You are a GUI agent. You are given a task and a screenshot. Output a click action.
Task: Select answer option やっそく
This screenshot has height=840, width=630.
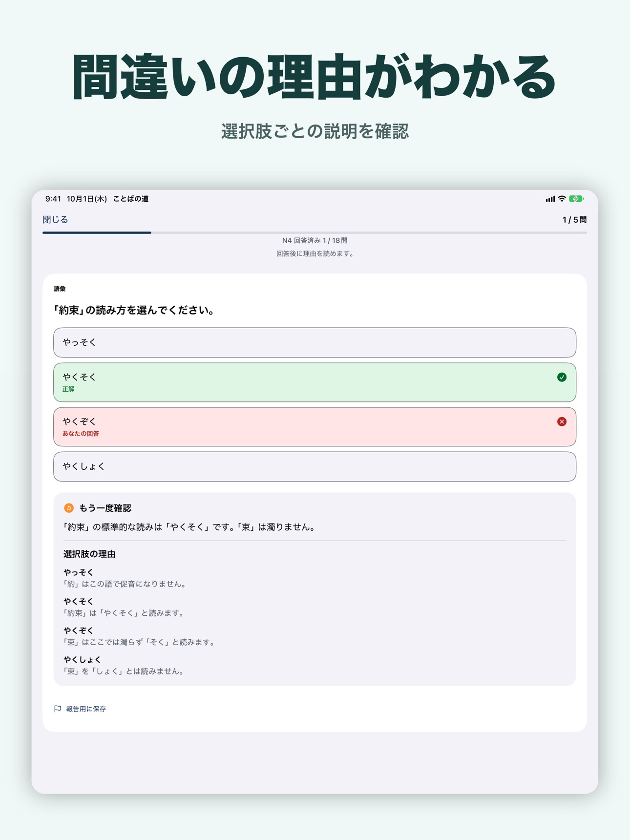click(315, 342)
